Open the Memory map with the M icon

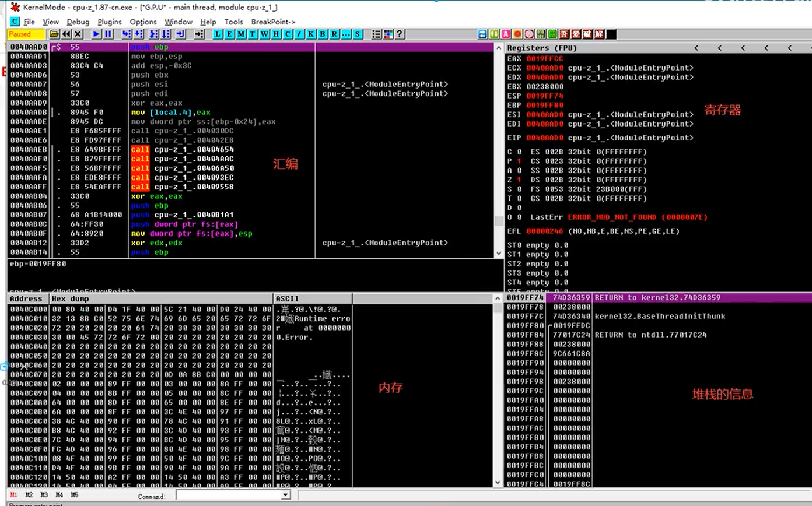tap(242, 34)
